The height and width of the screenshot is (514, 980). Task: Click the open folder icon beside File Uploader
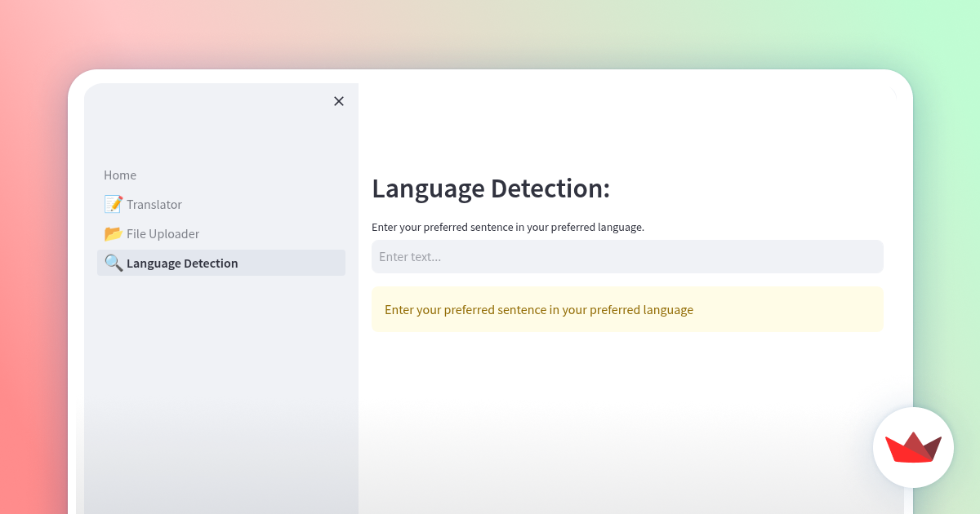[x=114, y=233]
